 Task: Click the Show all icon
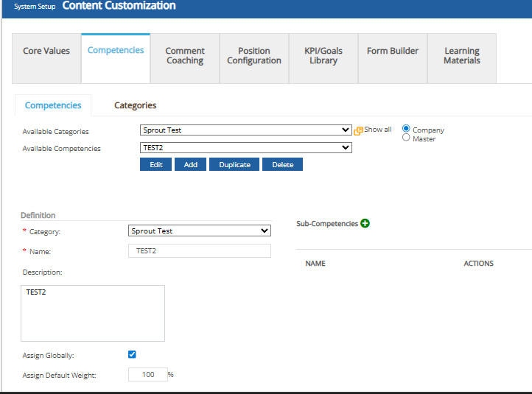coord(359,130)
